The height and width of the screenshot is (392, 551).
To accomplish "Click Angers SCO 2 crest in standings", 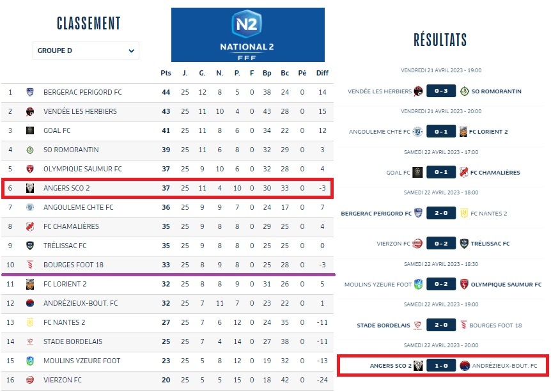I will click(x=29, y=188).
